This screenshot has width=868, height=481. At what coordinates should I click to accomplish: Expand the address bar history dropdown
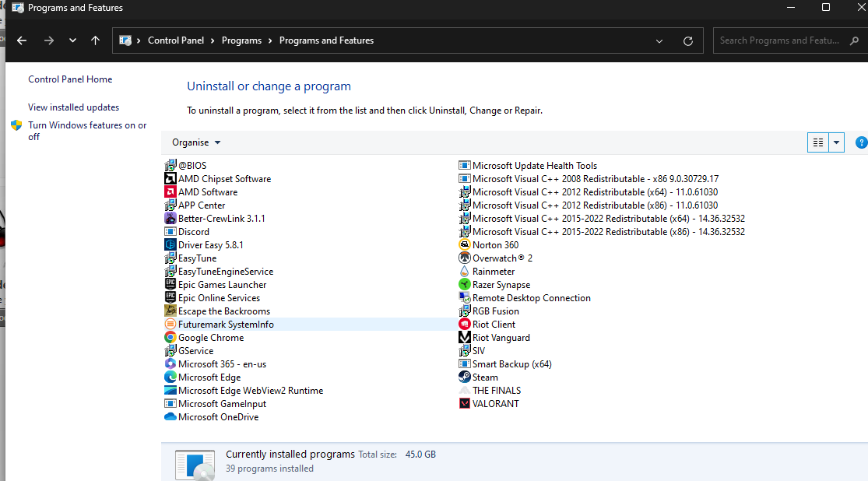pos(659,41)
